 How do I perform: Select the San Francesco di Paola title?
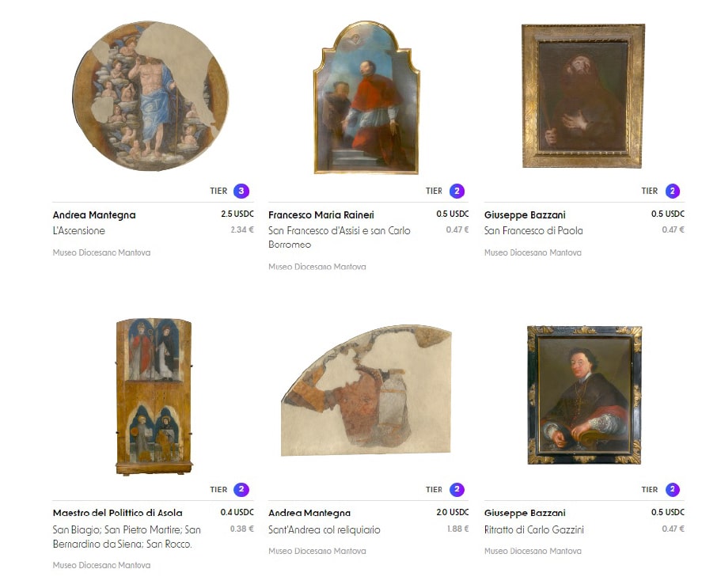(x=533, y=230)
